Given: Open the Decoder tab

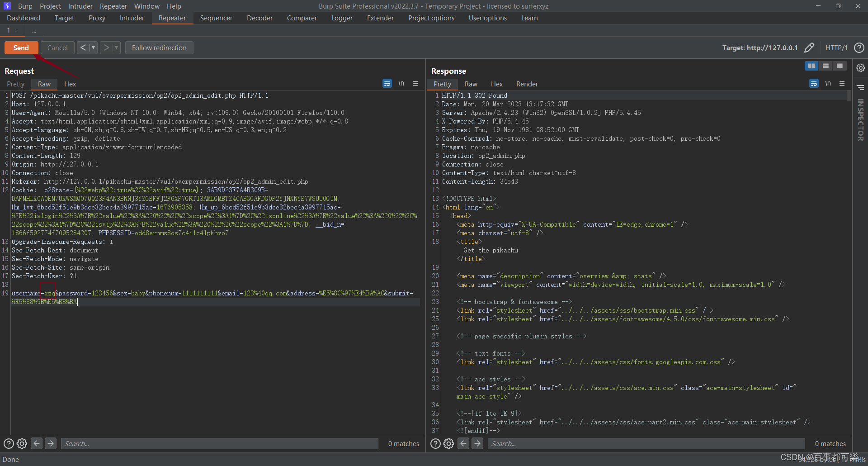Looking at the screenshot, I should click(x=259, y=18).
